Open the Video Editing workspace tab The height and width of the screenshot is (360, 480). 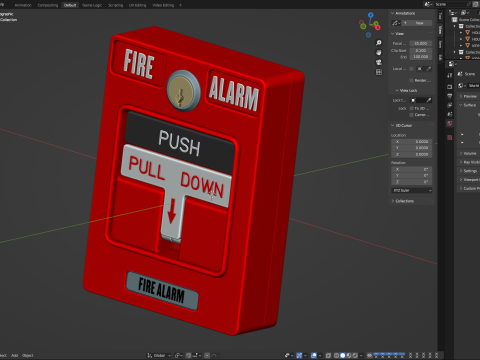(x=163, y=5)
